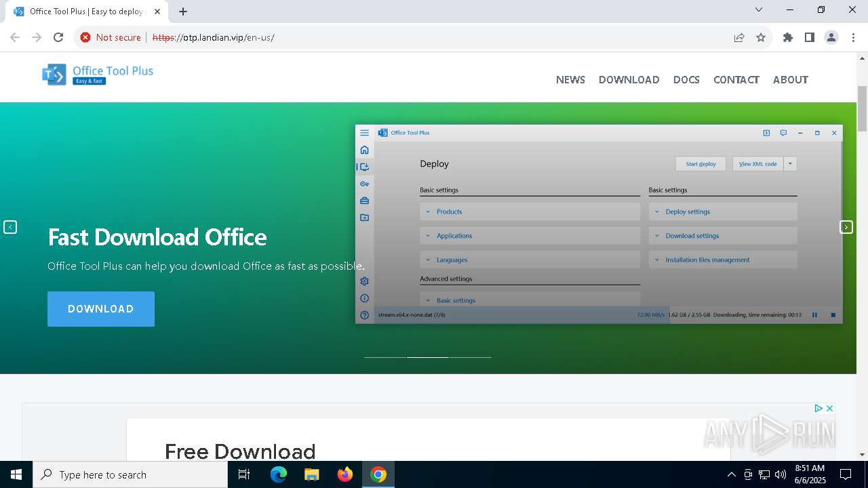Viewport: 868px width, 488px height.
Task: Open the Chrome profile avatar
Action: coord(831,37)
